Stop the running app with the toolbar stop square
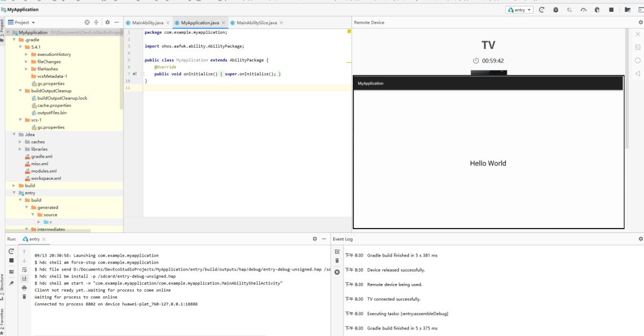Image resolution: width=644 pixels, height=336 pixels. tap(611, 10)
